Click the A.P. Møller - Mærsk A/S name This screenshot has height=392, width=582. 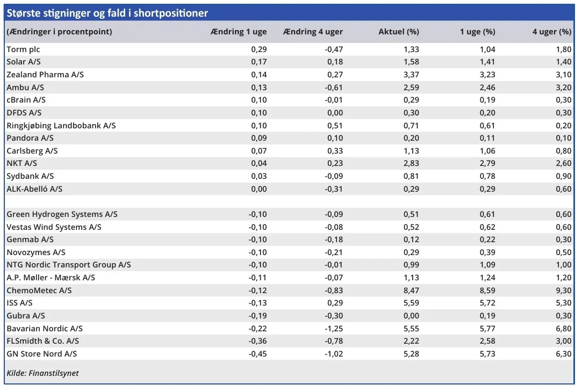[x=51, y=278]
